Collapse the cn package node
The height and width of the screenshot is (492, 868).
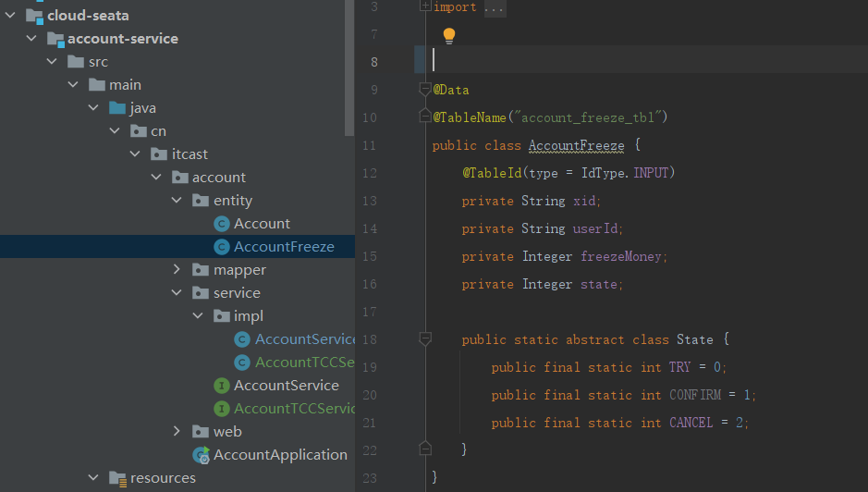pos(115,130)
